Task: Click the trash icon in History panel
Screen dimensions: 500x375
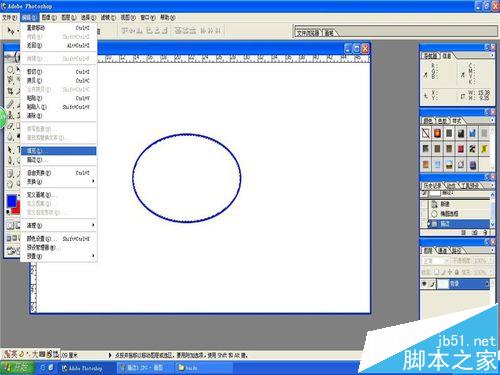Action: pos(485,232)
